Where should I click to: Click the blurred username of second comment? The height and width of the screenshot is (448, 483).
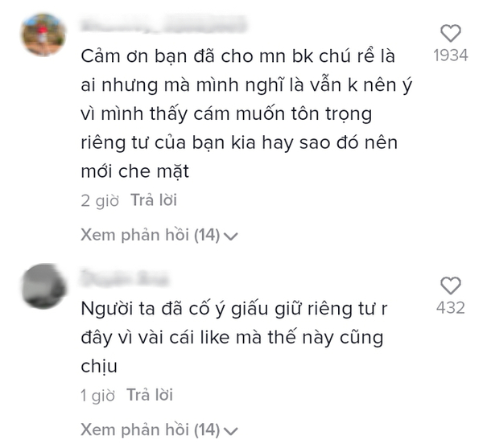pos(125,278)
